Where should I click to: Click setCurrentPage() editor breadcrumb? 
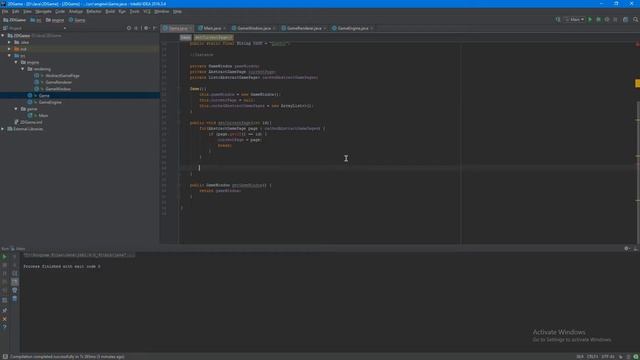(213, 38)
